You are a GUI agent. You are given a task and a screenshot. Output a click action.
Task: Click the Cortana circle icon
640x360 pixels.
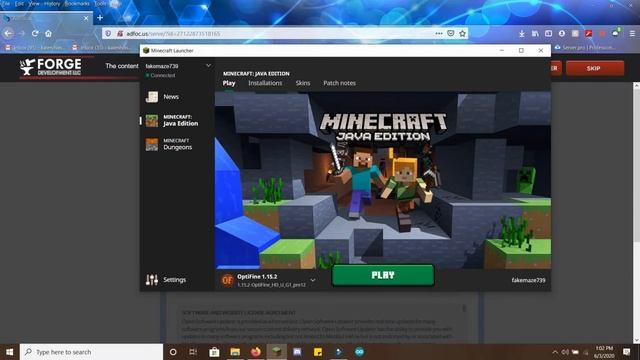tap(173, 352)
